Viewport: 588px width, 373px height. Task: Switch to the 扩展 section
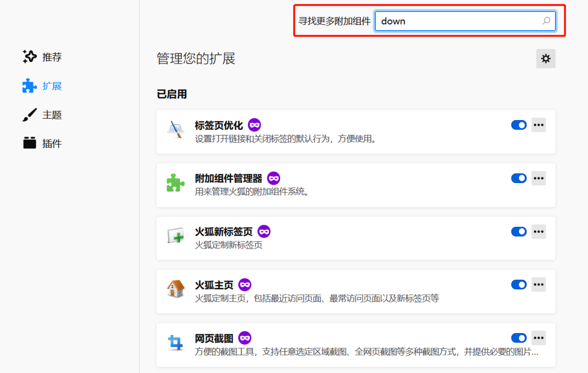click(52, 86)
